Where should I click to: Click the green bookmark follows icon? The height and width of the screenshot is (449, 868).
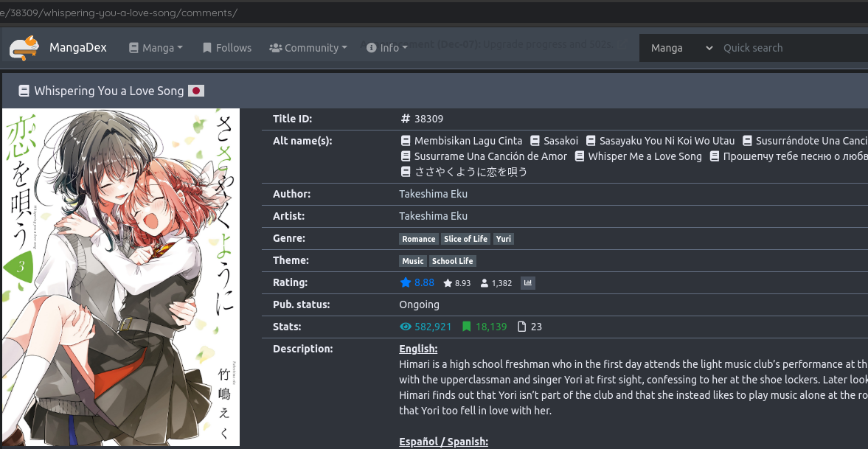click(466, 327)
